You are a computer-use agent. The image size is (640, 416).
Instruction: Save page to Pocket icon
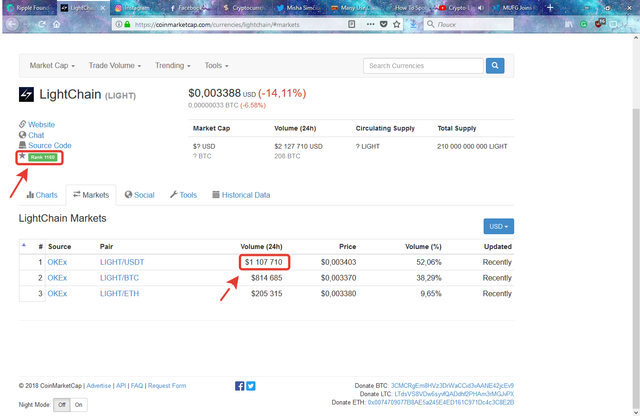click(384, 24)
